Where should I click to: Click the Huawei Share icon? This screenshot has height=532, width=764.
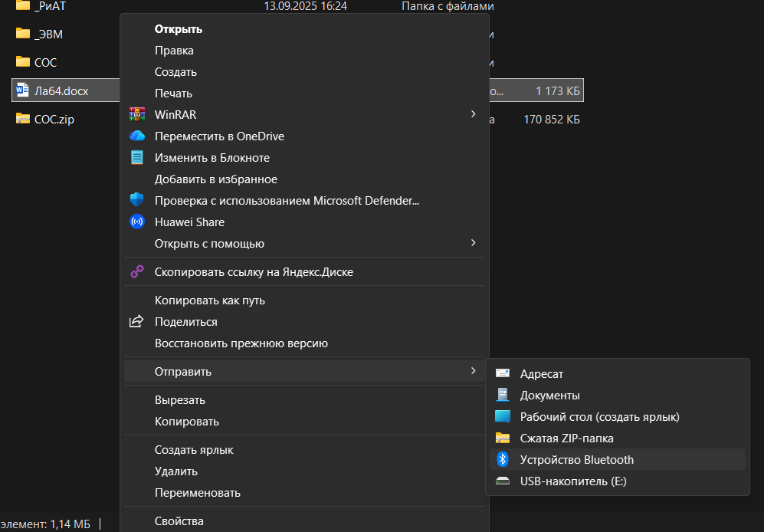click(137, 222)
